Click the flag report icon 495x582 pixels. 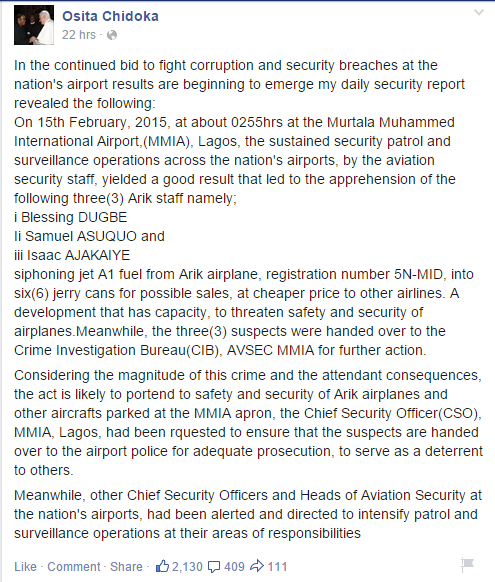467,565
